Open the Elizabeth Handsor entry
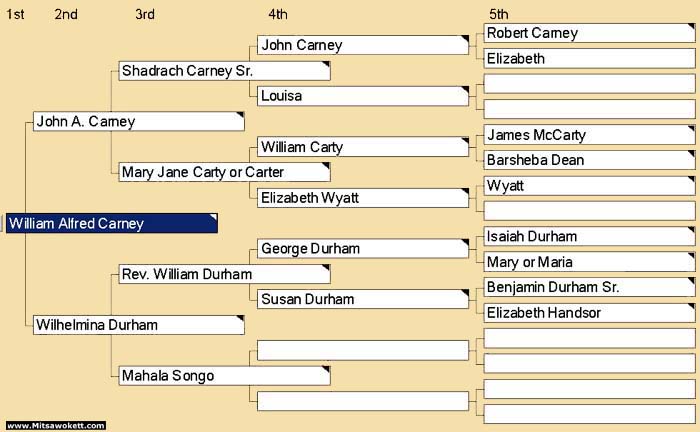700x432 pixels. (589, 313)
